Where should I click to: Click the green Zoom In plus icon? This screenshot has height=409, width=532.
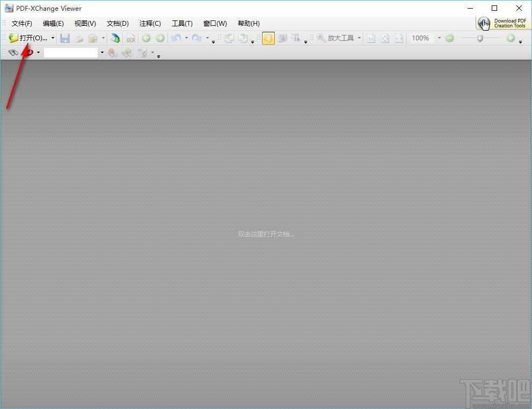pyautogui.click(x=511, y=38)
